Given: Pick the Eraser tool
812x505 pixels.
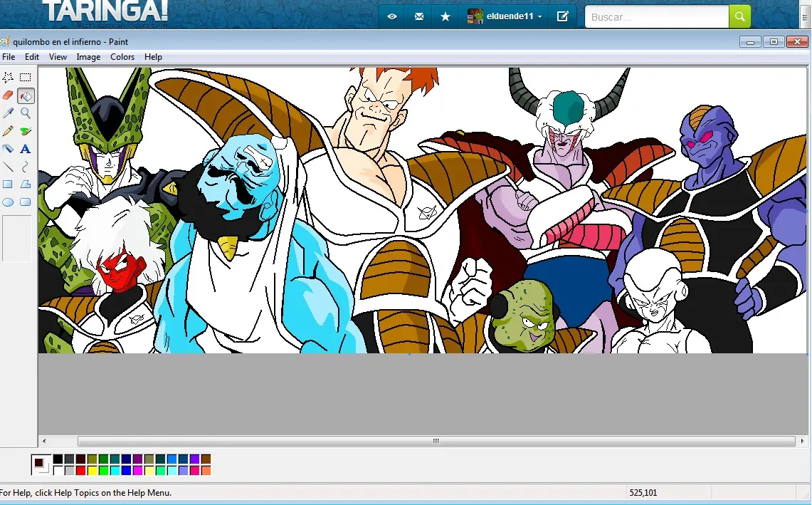Looking at the screenshot, I should click(8, 95).
